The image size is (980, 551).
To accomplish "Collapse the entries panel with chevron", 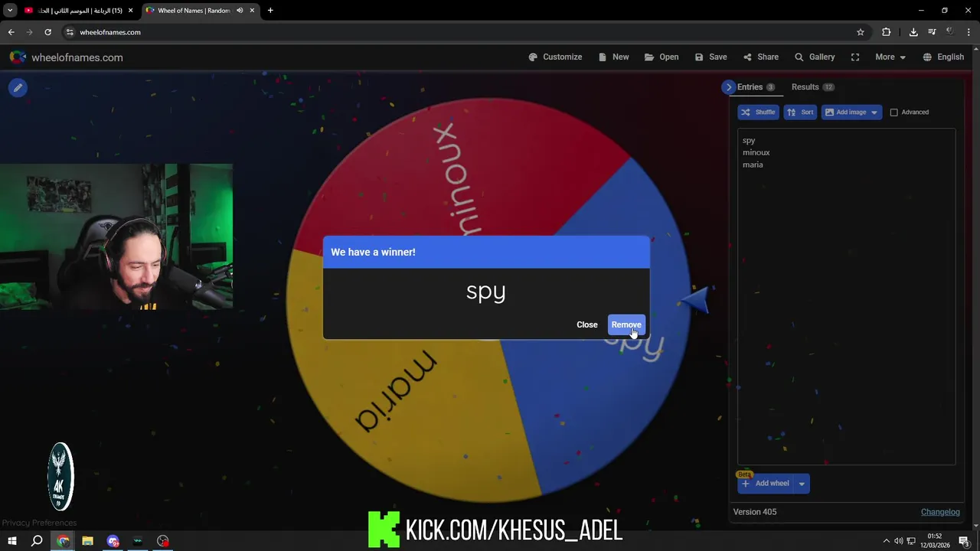I will [728, 87].
